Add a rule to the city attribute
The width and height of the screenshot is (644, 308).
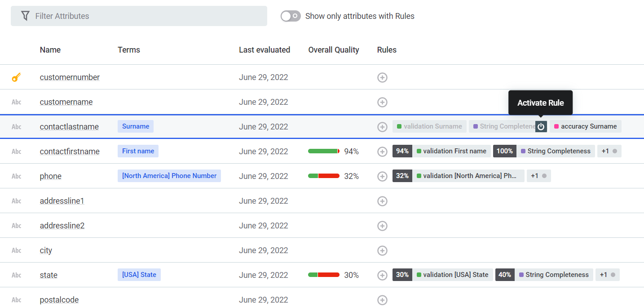coord(382,251)
